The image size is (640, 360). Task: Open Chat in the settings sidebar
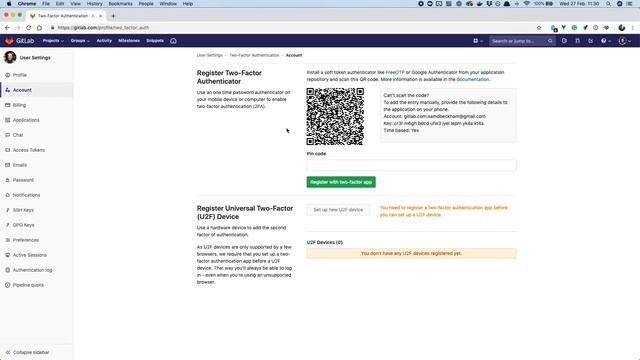coord(18,135)
